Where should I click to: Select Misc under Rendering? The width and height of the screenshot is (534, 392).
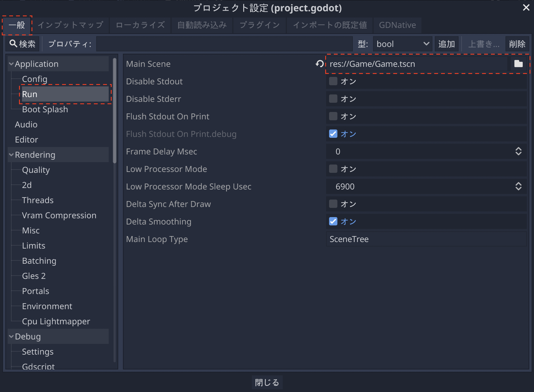(x=31, y=230)
